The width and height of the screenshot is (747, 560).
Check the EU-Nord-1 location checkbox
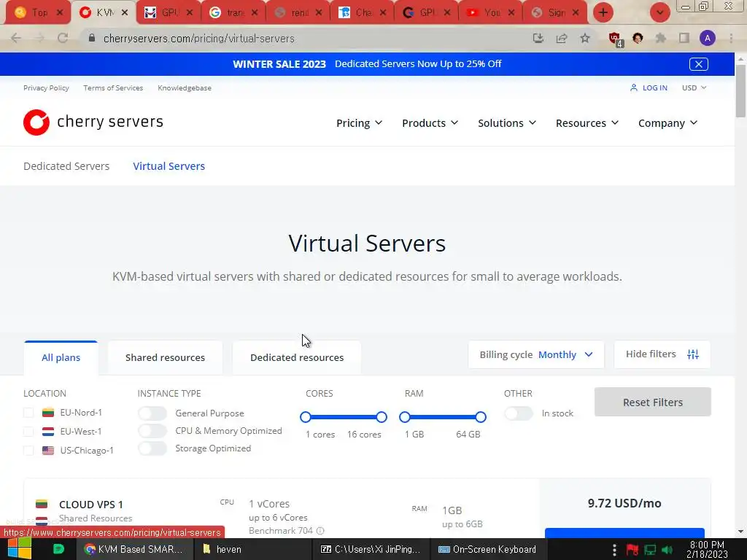tap(28, 413)
